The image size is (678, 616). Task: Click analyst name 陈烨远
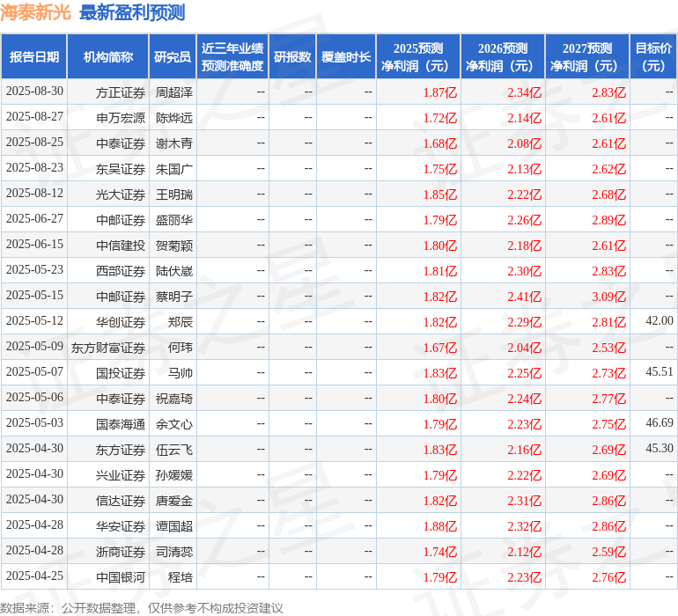pyautogui.click(x=173, y=118)
